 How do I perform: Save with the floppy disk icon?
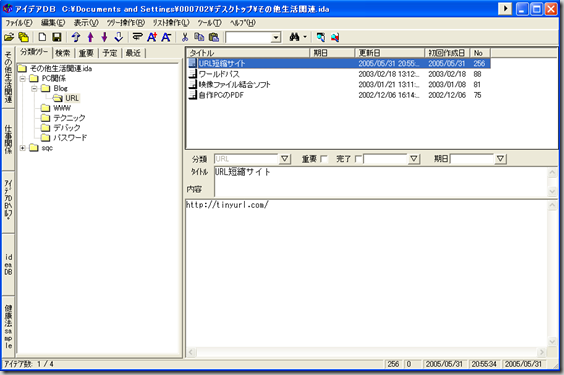(x=57, y=37)
